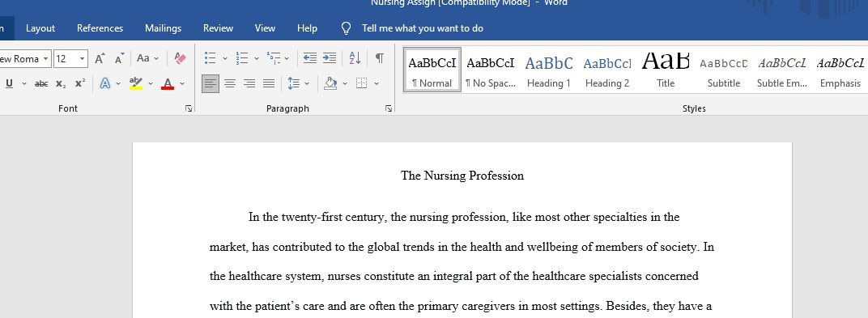Increase paragraph indent
The image size is (868, 318).
[330, 58]
